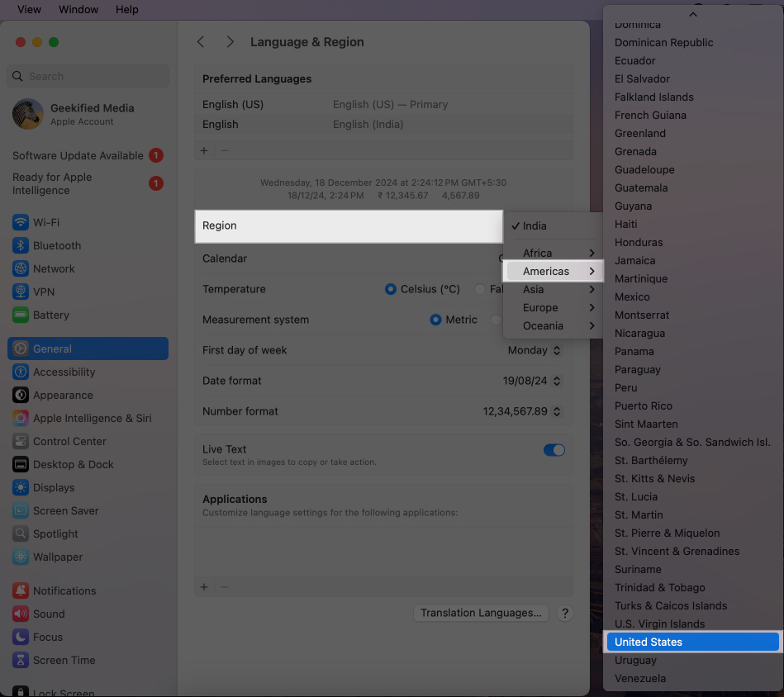Select General in the sidebar
Viewport: 784px width, 697px height.
pos(88,348)
